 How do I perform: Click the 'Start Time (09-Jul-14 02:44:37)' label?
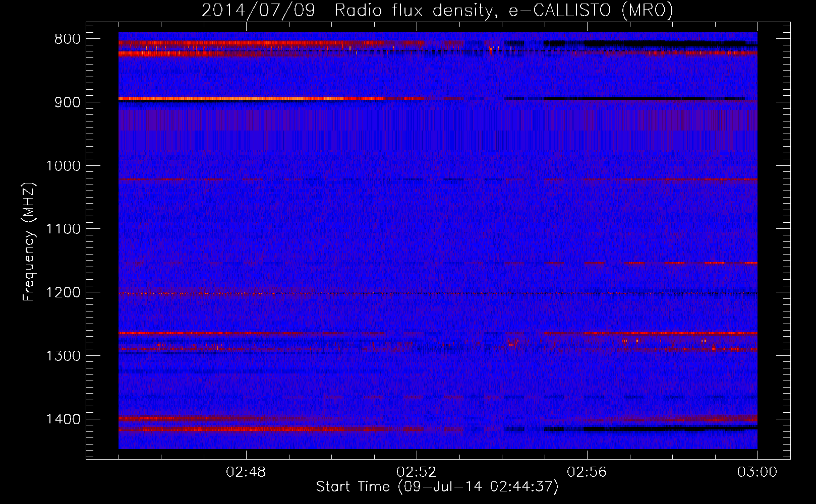pyautogui.click(x=437, y=487)
